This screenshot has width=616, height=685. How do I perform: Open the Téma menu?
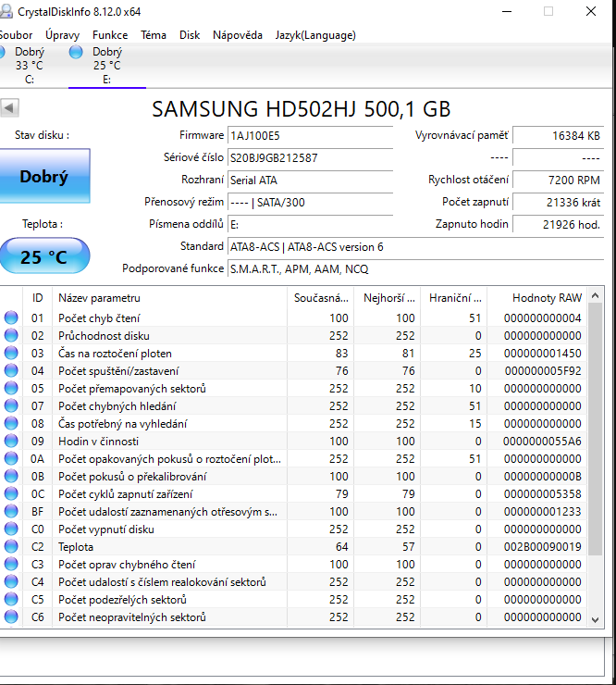tap(154, 35)
